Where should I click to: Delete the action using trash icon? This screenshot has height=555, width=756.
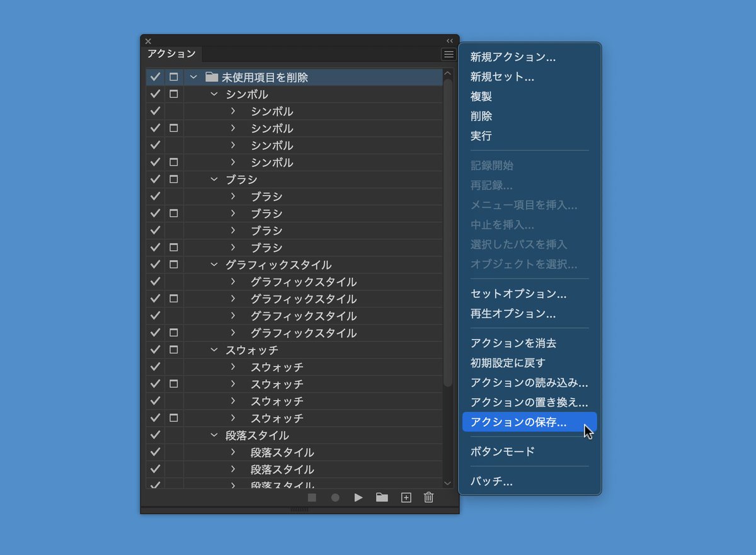click(428, 498)
